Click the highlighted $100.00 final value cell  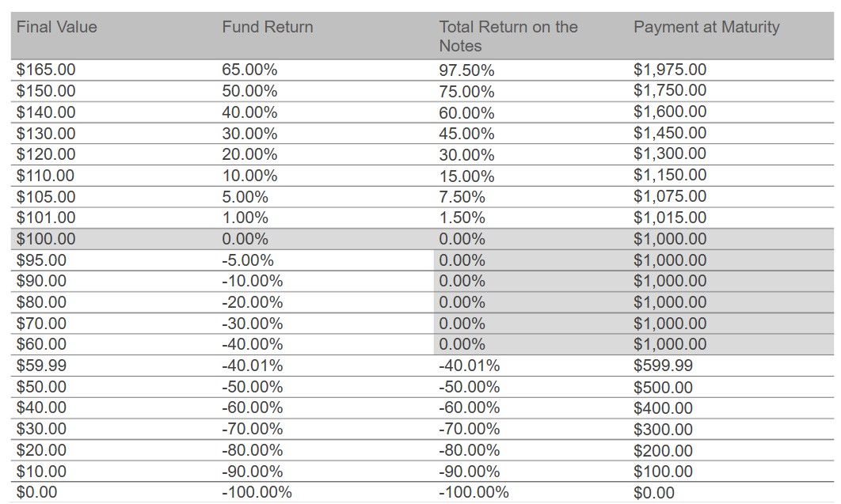click(46, 239)
